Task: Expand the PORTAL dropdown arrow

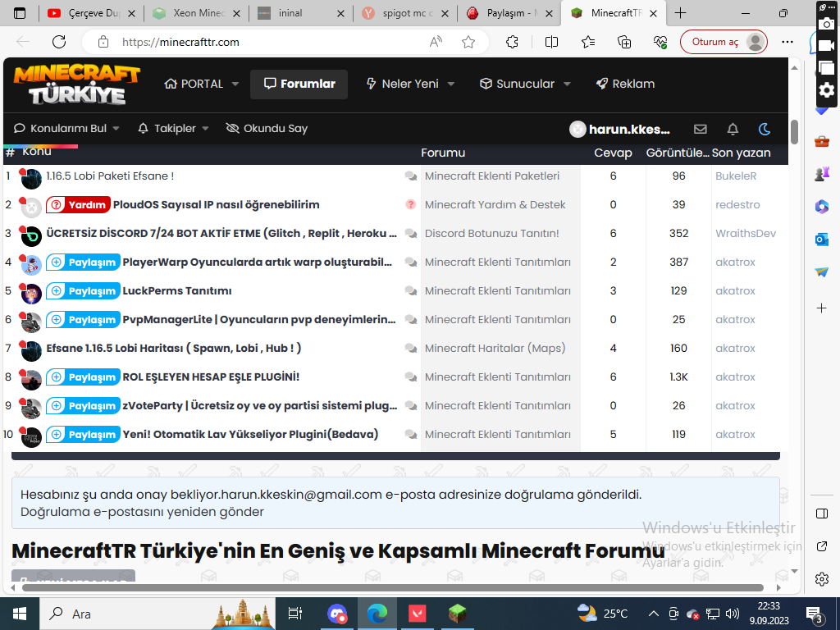Action: (235, 84)
